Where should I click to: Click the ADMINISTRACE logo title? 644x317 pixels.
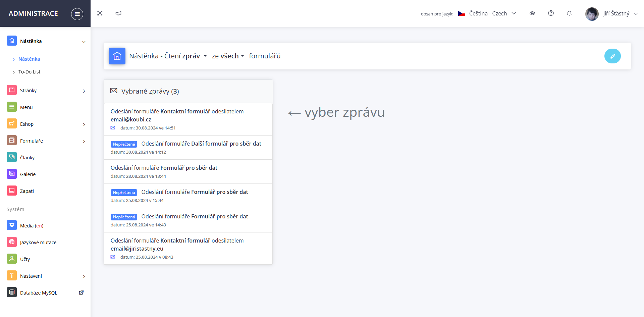[x=33, y=13]
